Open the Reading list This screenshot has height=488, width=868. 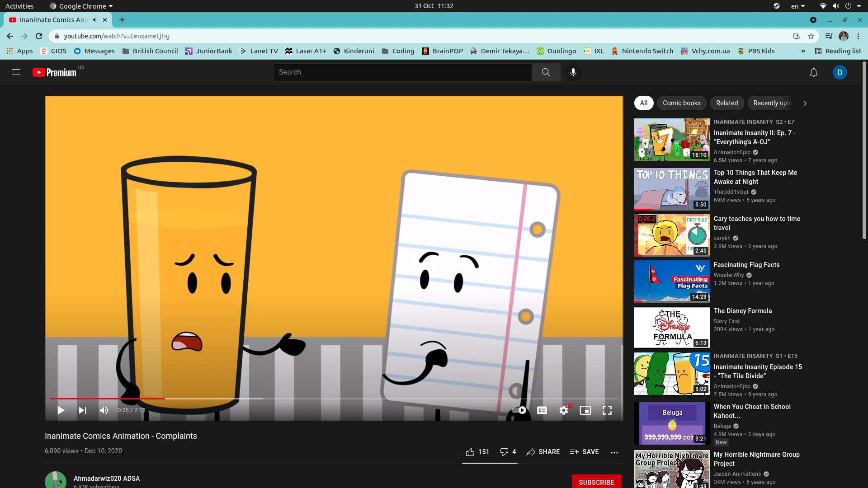click(x=838, y=51)
